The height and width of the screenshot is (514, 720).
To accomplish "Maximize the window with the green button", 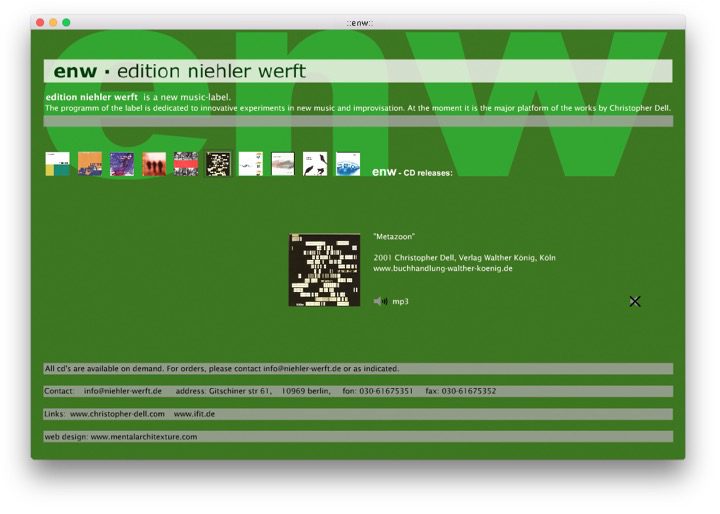I will [66, 23].
